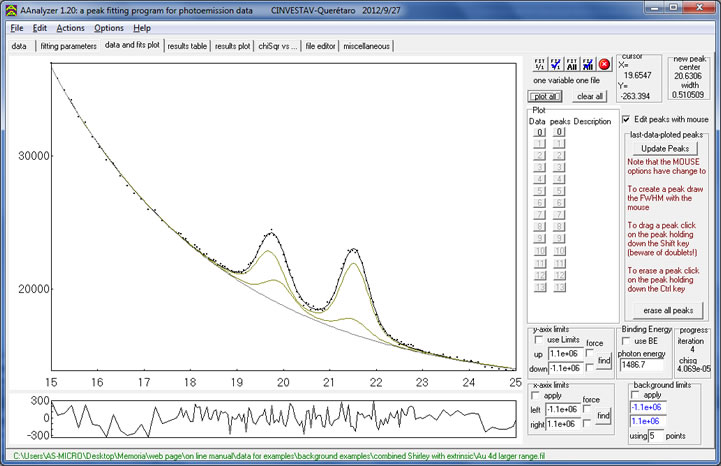Click find button in x-axis limits
Image resolution: width=721 pixels, height=466 pixels.
pyautogui.click(x=603, y=415)
